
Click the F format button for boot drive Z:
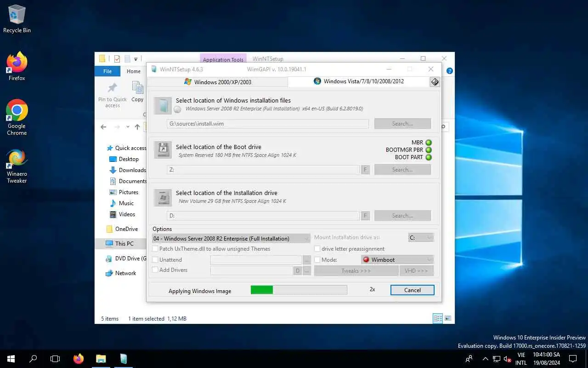(x=366, y=170)
